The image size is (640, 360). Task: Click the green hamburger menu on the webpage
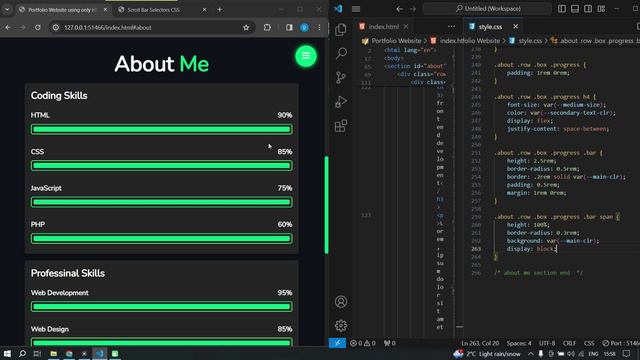(306, 56)
